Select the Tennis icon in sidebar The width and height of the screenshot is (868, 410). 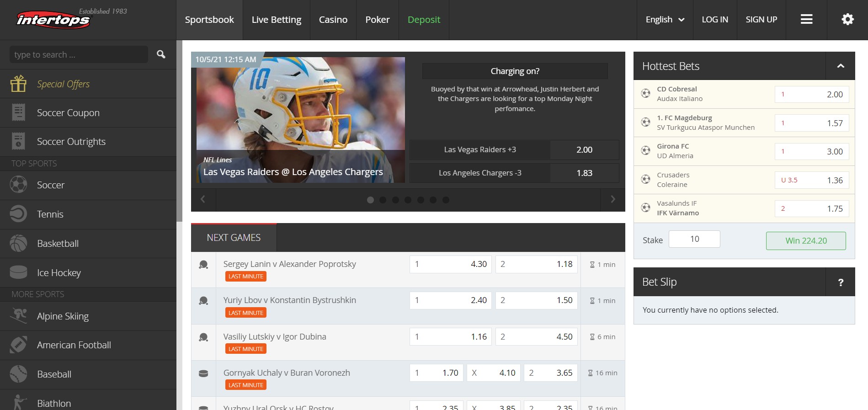tap(18, 214)
